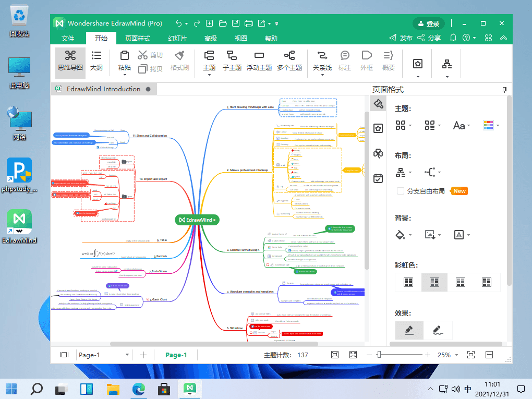
Task: Select second rainbow color mode option
Action: (434, 282)
